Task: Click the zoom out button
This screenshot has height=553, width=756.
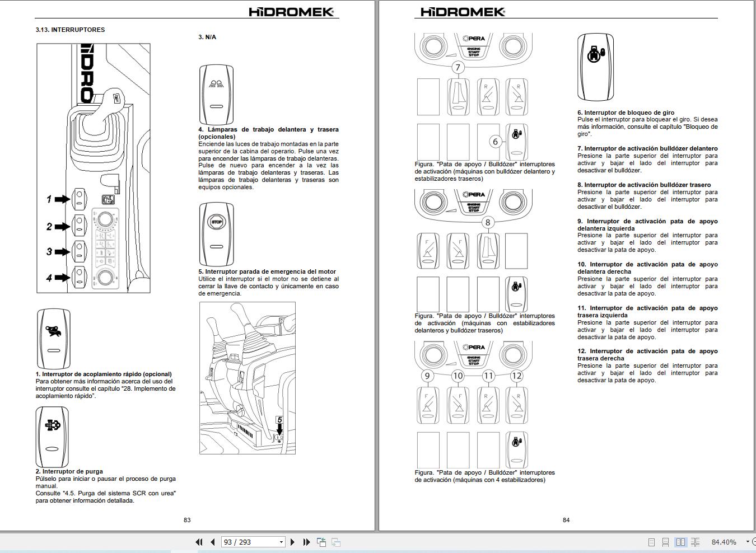Action: [754, 542]
